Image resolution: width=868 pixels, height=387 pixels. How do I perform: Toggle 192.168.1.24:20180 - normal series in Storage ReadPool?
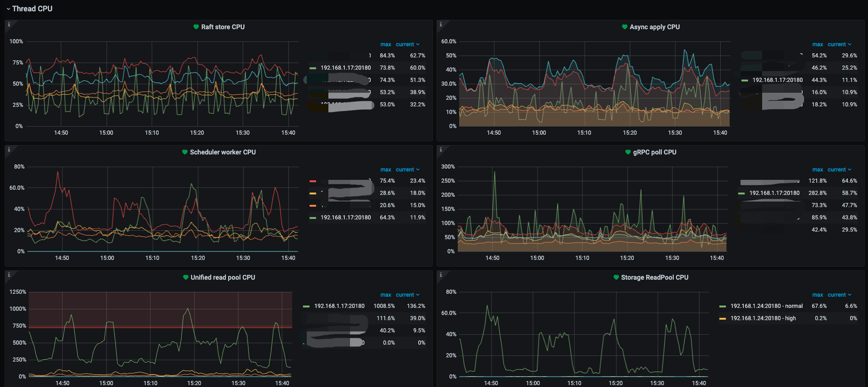click(x=766, y=306)
